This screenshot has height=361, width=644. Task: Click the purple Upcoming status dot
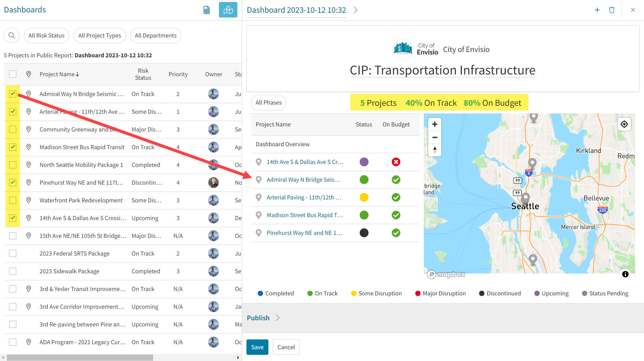pos(364,162)
